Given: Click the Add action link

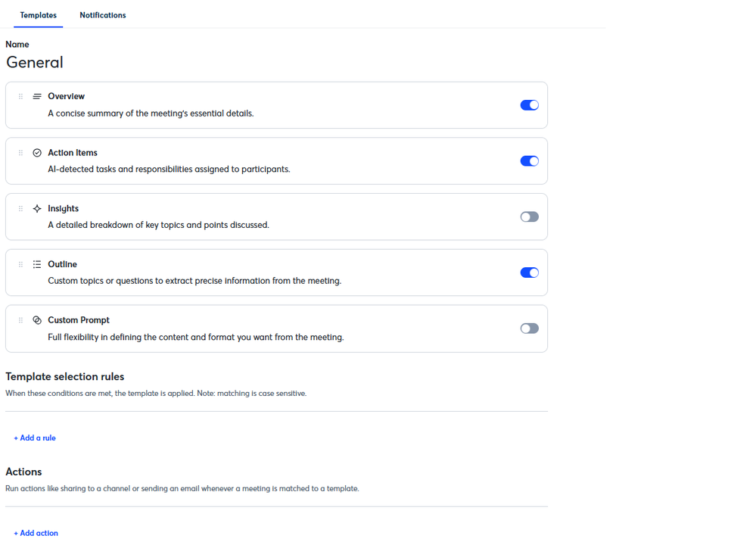Looking at the screenshot, I should pyautogui.click(x=36, y=534).
